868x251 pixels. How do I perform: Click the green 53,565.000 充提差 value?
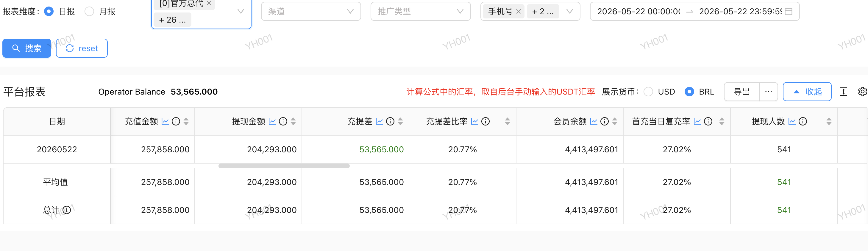[381, 149]
